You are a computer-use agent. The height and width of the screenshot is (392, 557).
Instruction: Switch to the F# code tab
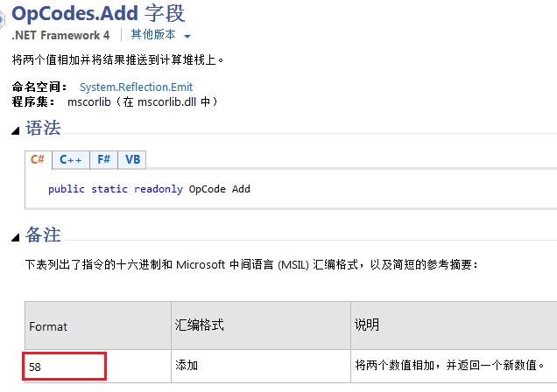tap(103, 159)
